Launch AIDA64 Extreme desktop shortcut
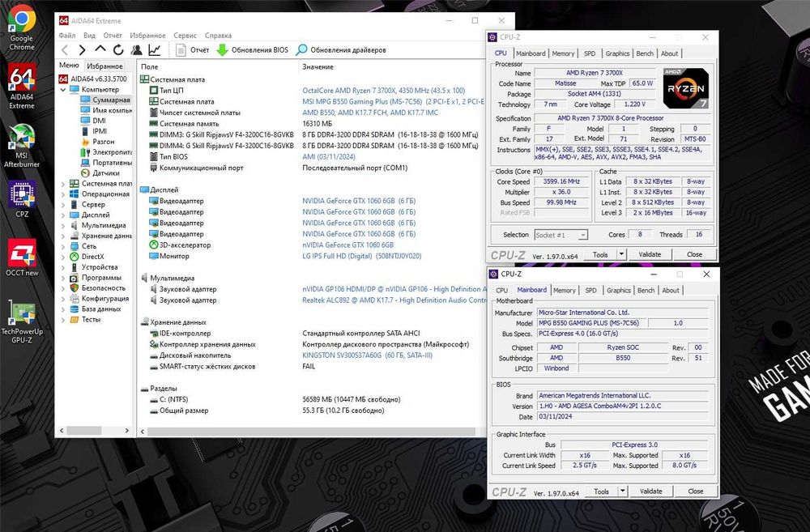The image size is (810, 532). point(22,86)
